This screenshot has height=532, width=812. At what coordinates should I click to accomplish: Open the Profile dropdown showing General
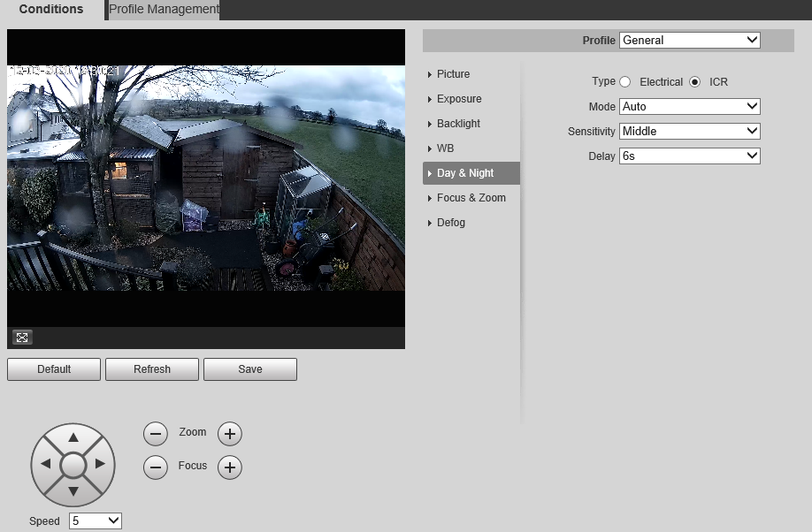(x=689, y=40)
